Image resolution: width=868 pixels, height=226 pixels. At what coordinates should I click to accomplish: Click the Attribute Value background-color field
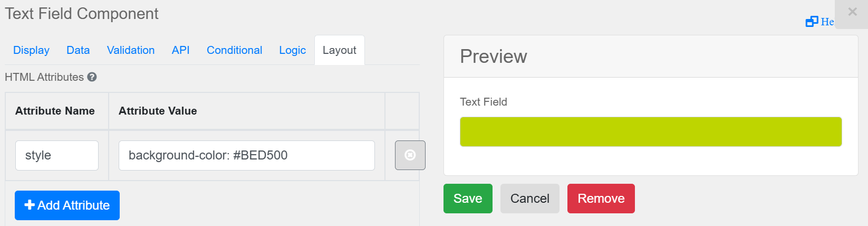pos(246,155)
